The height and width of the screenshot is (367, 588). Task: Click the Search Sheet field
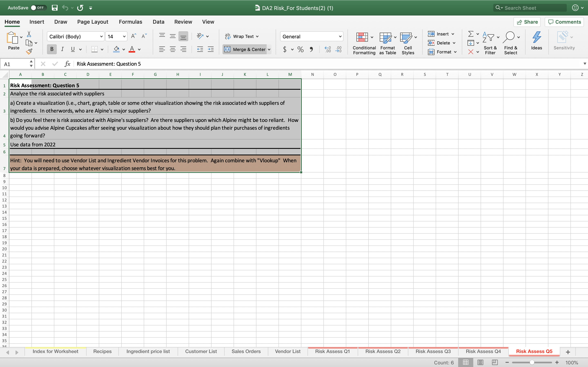tap(530, 8)
